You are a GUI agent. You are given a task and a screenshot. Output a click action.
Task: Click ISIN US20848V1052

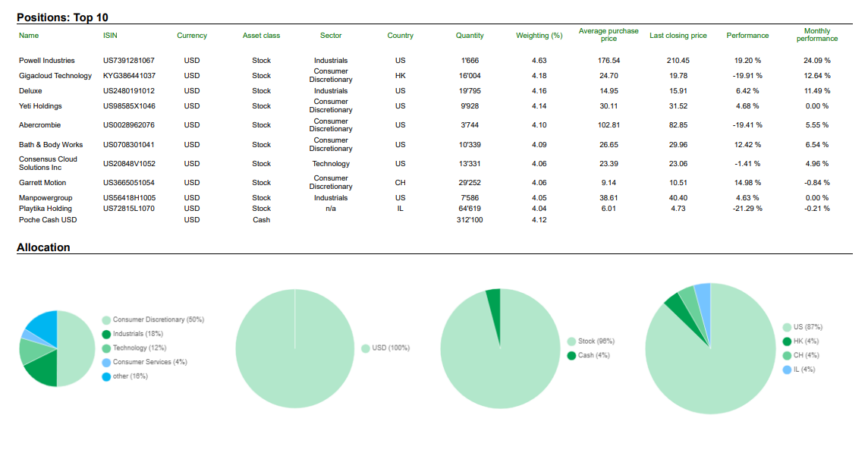click(130, 164)
